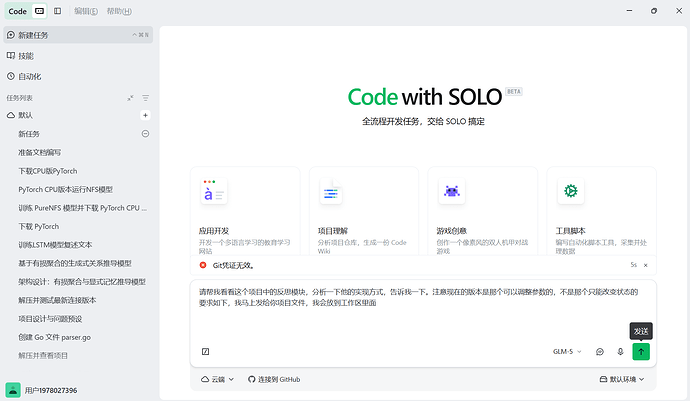Click the Git凭证无效 notification text
The width and height of the screenshot is (690, 401).
point(233,265)
